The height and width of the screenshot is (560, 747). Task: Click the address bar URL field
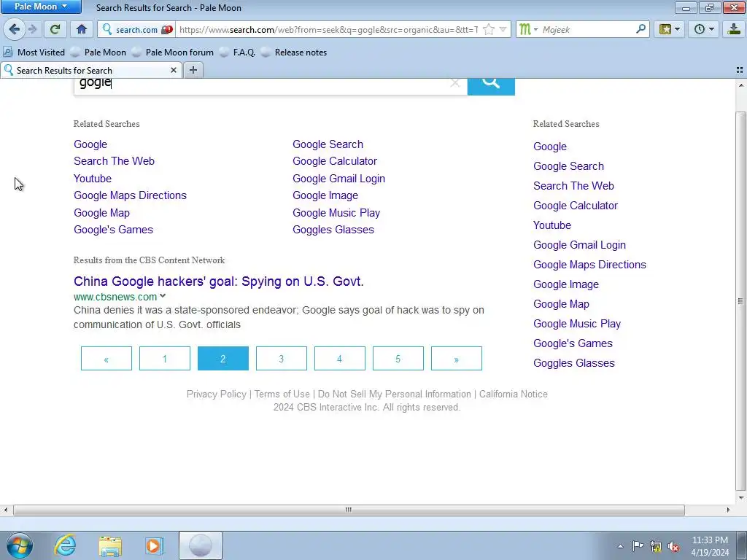(329, 29)
